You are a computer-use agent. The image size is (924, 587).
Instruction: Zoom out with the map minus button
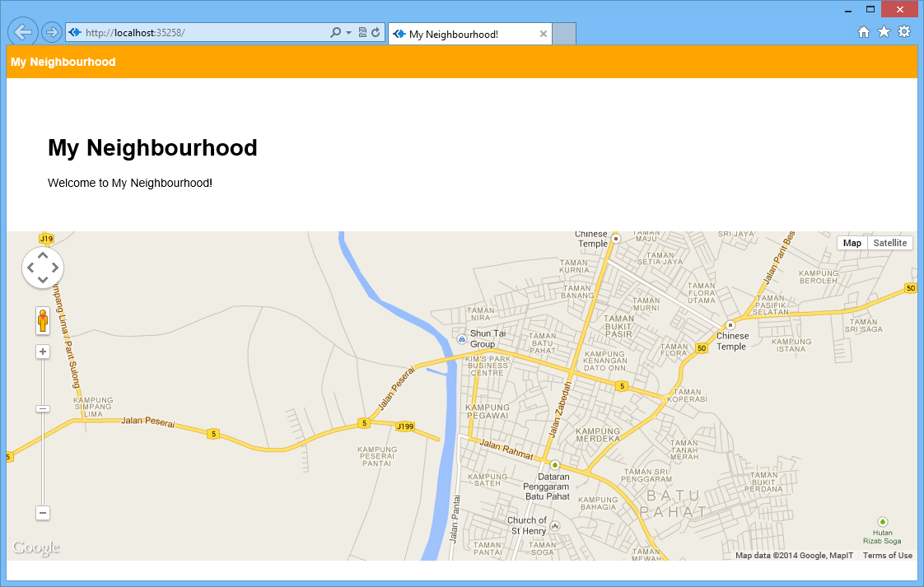[x=43, y=513]
